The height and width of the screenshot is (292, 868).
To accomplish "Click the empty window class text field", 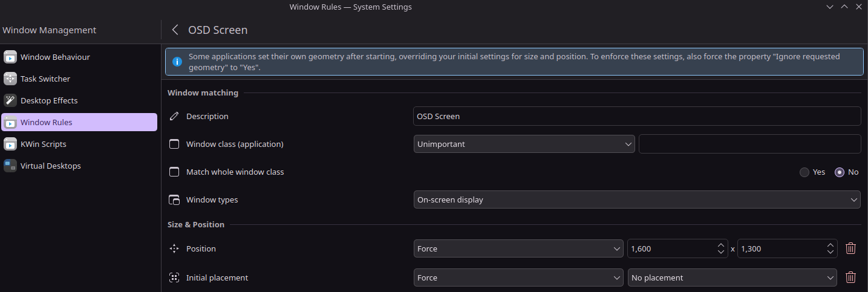I will (x=749, y=144).
